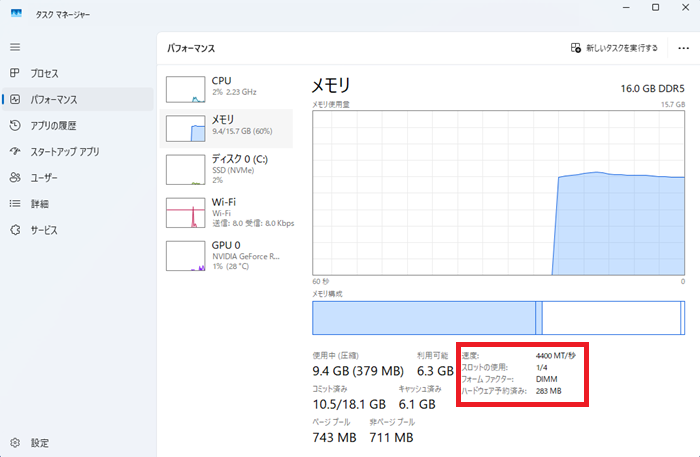Click キャッシュ済み value 6.1 GB
Image resolution: width=700 pixels, height=457 pixels.
point(417,404)
